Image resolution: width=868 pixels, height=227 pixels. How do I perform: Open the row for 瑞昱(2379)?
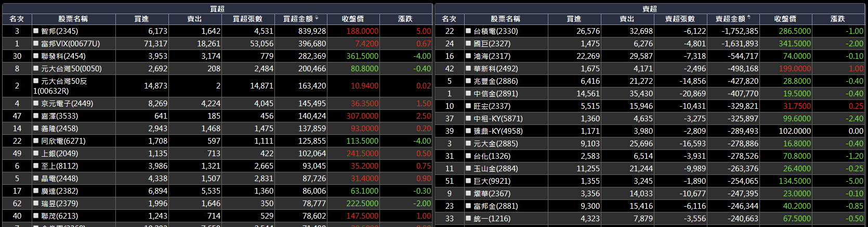pos(59,203)
